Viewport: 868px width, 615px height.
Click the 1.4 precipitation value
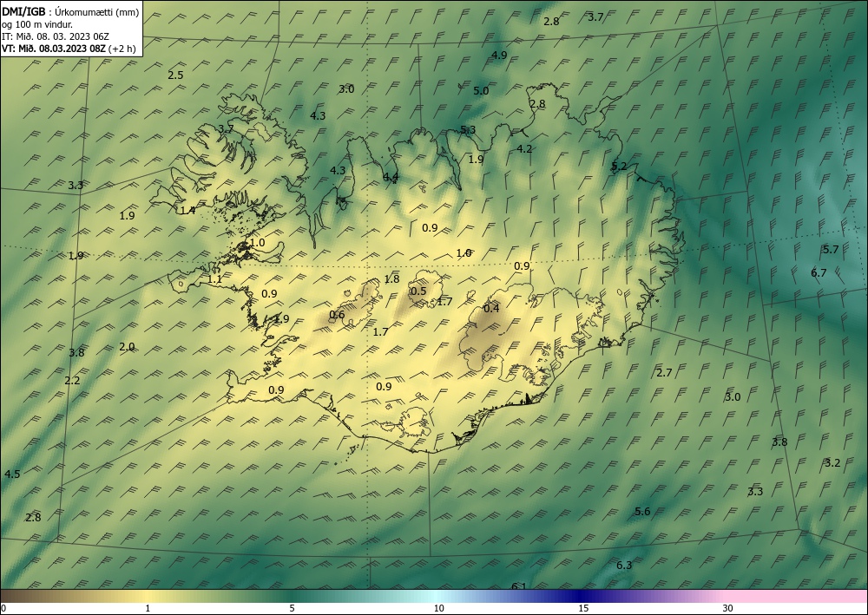187,210
